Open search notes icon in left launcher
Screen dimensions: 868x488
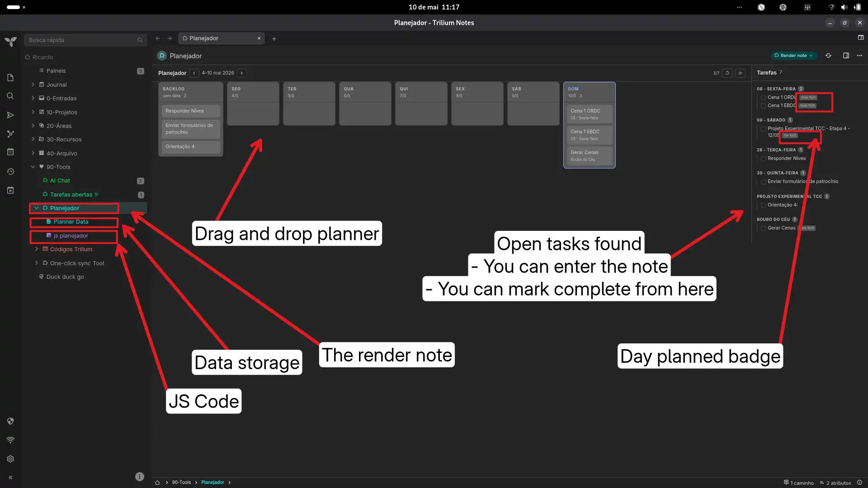point(10,96)
